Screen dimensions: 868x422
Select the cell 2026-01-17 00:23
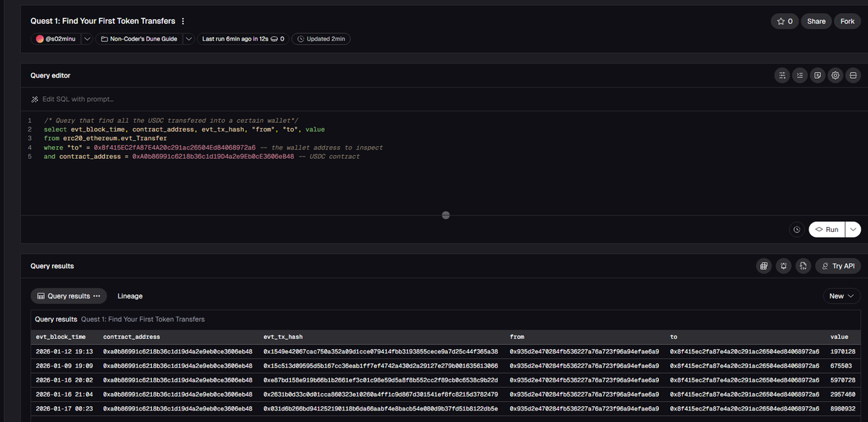point(64,408)
